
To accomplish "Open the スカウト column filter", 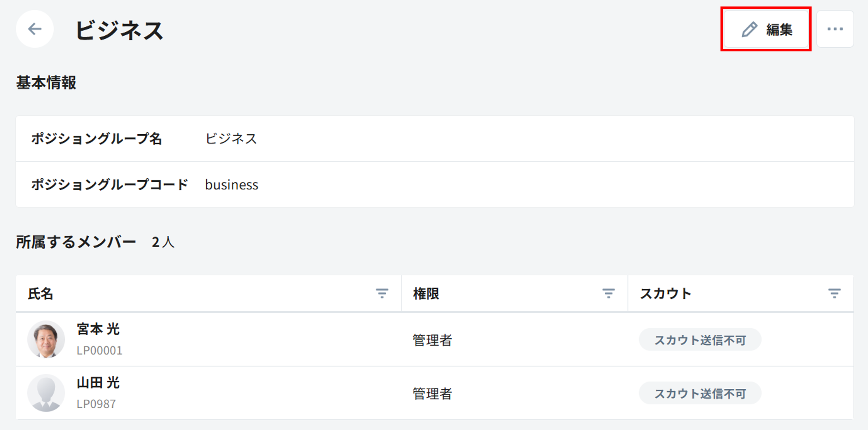I will click(834, 293).
